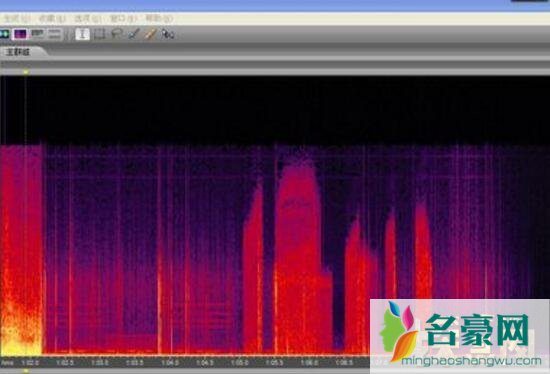Open the 窗口 (Window) menu
The image size is (550, 374).
click(123, 19)
